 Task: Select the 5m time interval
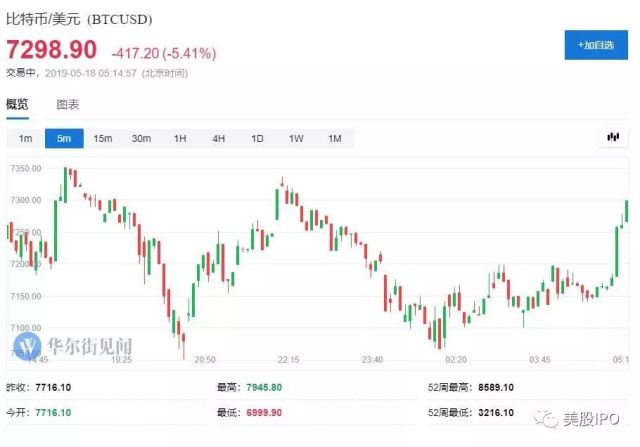pyautogui.click(x=64, y=138)
